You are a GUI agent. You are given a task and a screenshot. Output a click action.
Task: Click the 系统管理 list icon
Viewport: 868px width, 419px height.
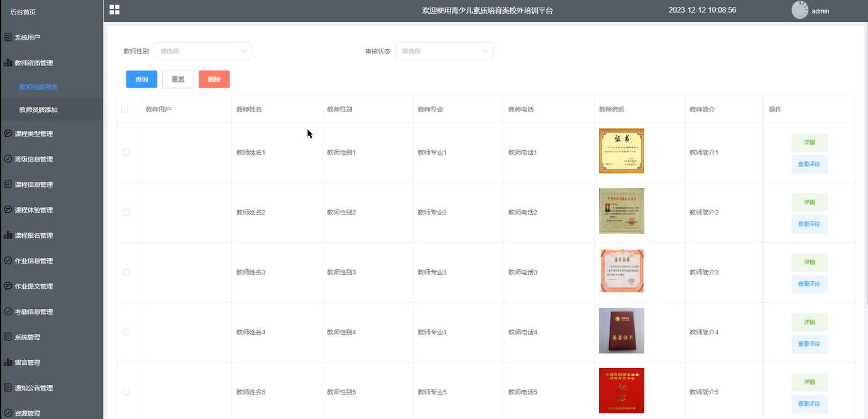8,337
